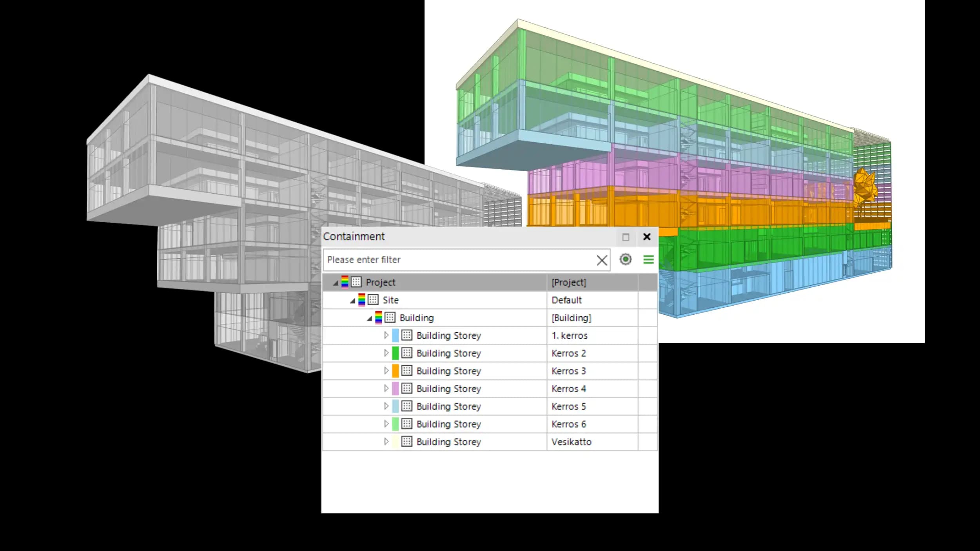
Task: Click the grid icon on the Vesikatto row
Action: (x=407, y=442)
